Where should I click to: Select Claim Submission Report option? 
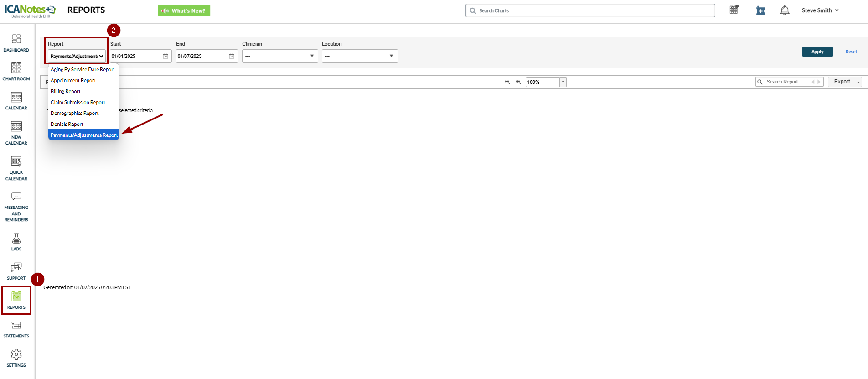83,102
